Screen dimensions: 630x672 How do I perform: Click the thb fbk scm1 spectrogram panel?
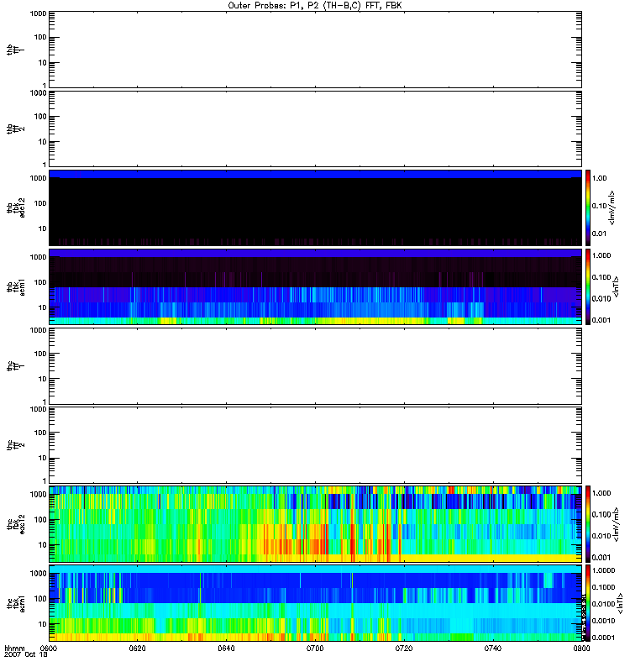point(316,286)
